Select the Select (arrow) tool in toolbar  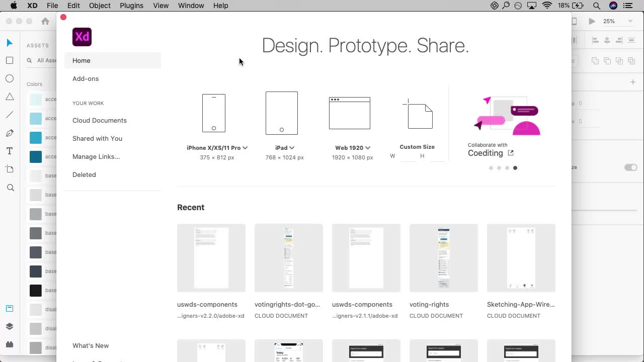[x=10, y=43]
